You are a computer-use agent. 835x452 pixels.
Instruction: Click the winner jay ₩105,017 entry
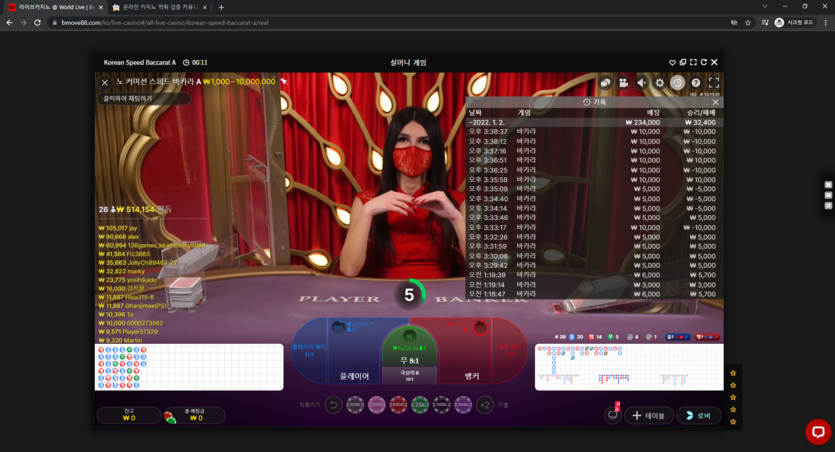point(118,228)
